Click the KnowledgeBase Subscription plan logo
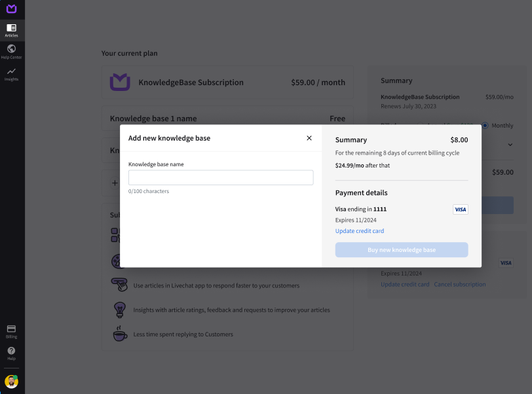 pyautogui.click(x=120, y=82)
